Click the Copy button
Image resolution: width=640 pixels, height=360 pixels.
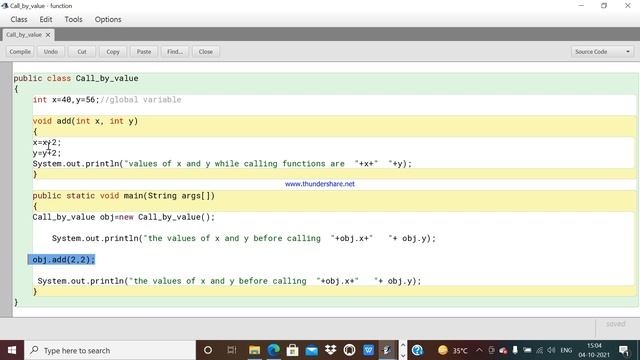click(113, 52)
